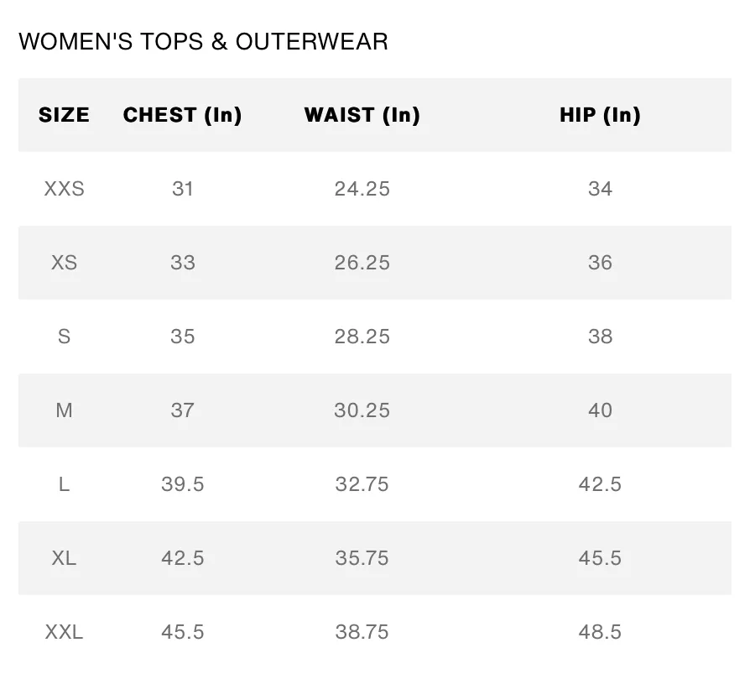The image size is (755, 700).
Task: Click the S size row label
Action: point(64,337)
